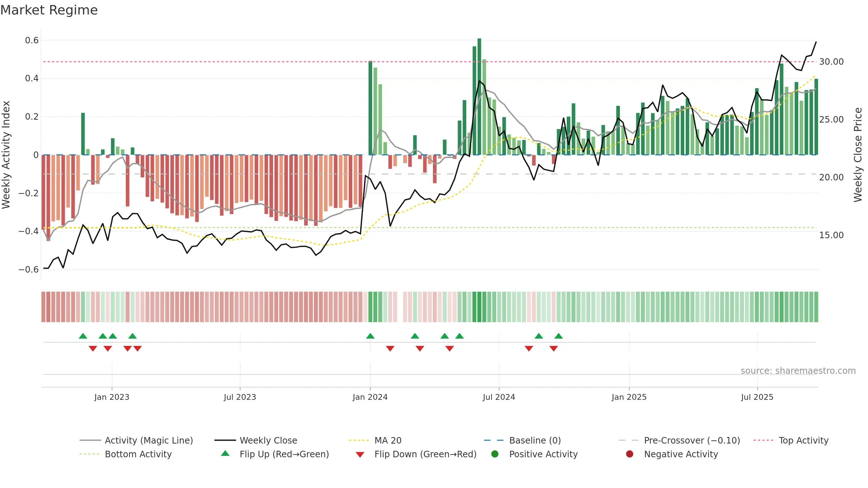Screen dimensions: 868x488
Task: Click the Jan 2024 x-axis label
Action: click(370, 397)
